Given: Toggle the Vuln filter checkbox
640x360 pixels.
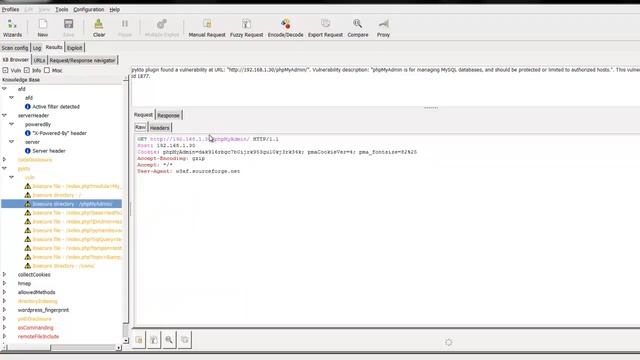Looking at the screenshot, I should click(5, 70).
